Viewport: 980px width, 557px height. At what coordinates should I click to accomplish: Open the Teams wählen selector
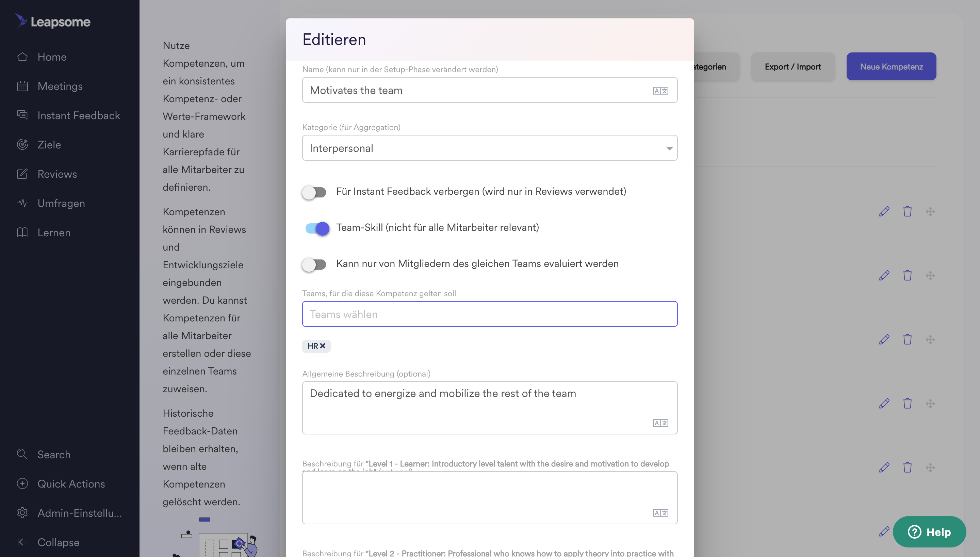490,314
